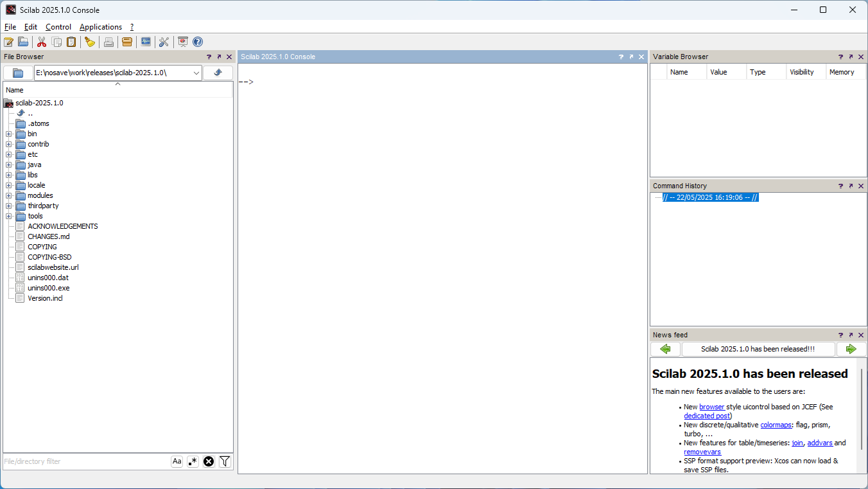Expand the modules folder
Image resolution: width=868 pixels, height=489 pixels.
coord(9,195)
